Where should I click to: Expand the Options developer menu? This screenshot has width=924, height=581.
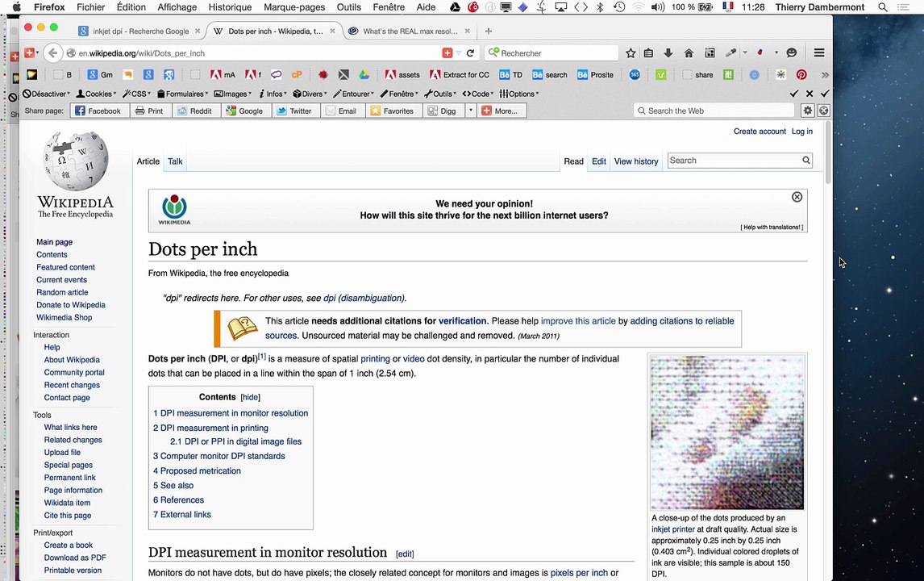(x=519, y=94)
